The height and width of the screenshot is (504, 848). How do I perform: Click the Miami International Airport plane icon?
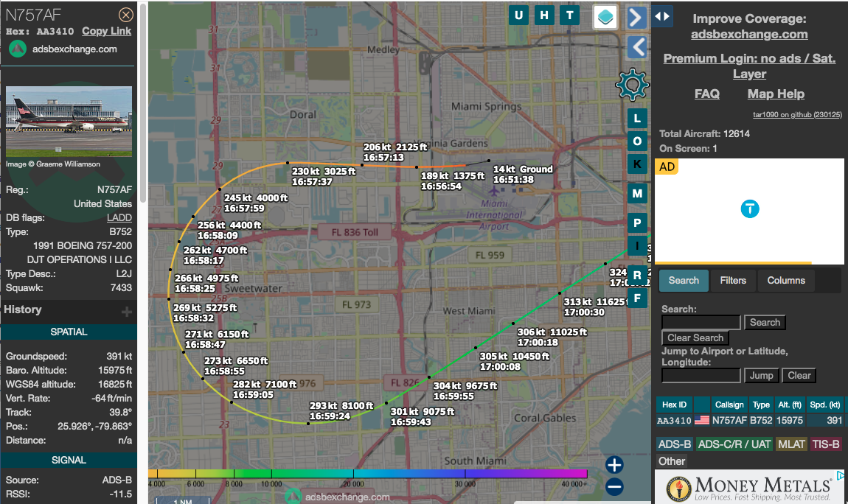click(494, 192)
